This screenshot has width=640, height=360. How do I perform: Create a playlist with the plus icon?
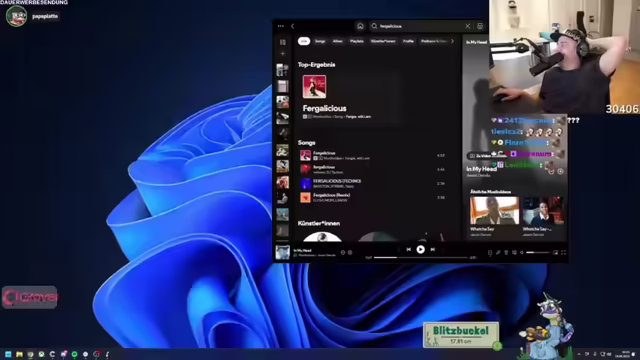282,53
